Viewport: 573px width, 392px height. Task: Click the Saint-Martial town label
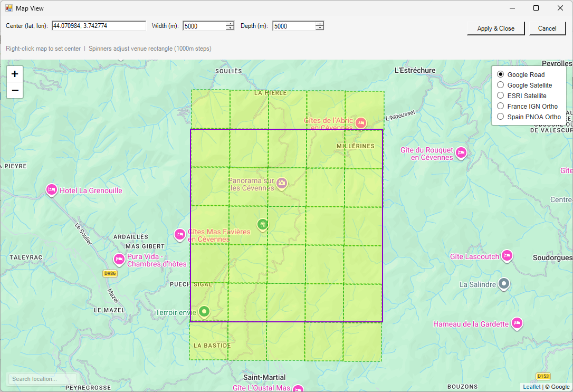click(x=264, y=377)
